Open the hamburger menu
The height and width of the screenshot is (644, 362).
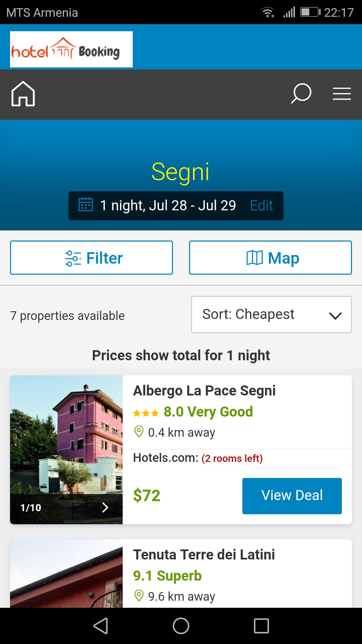[x=342, y=94]
